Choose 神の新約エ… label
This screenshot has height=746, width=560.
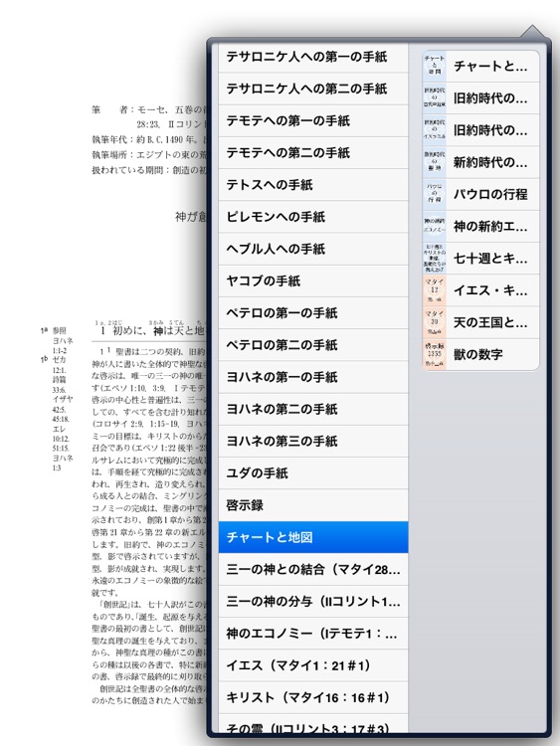click(x=490, y=227)
